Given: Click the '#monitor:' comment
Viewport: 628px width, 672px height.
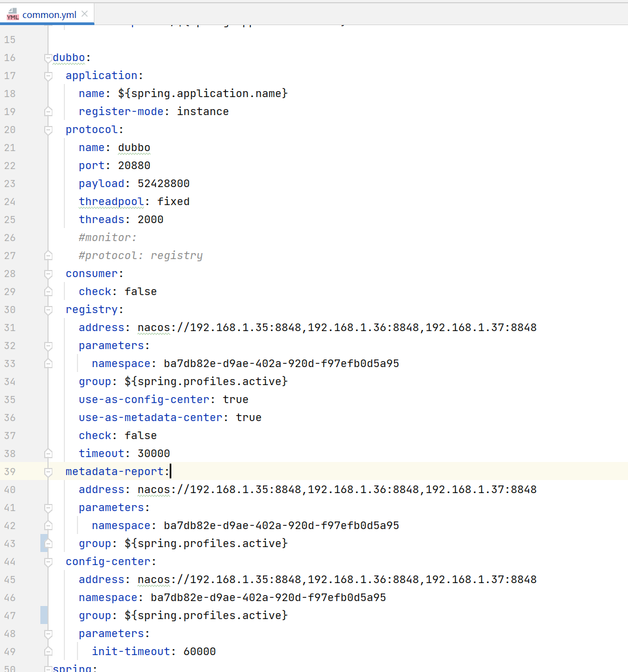Looking at the screenshot, I should pos(108,238).
